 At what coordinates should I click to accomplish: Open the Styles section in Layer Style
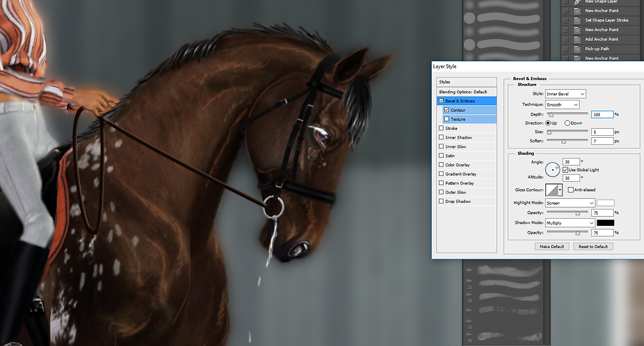[x=467, y=81]
